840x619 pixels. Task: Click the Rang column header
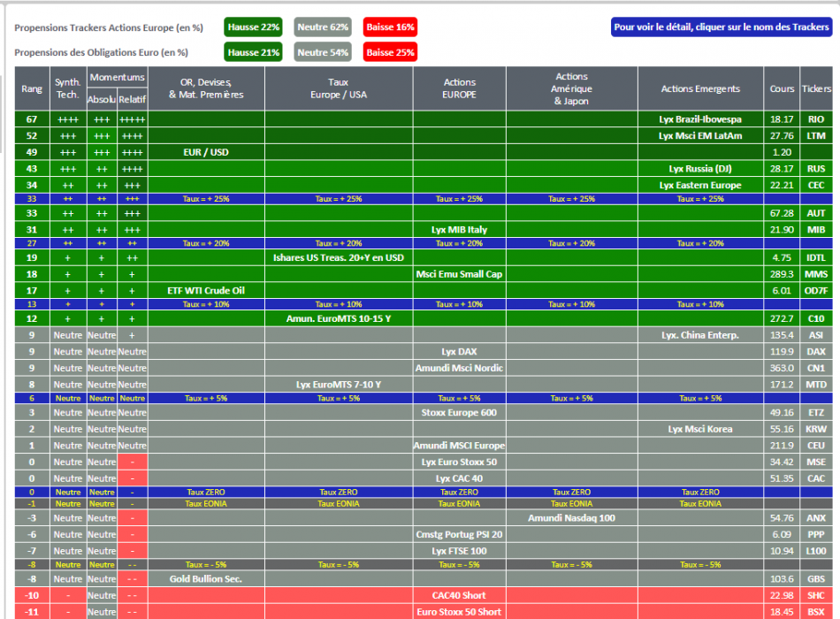32,89
